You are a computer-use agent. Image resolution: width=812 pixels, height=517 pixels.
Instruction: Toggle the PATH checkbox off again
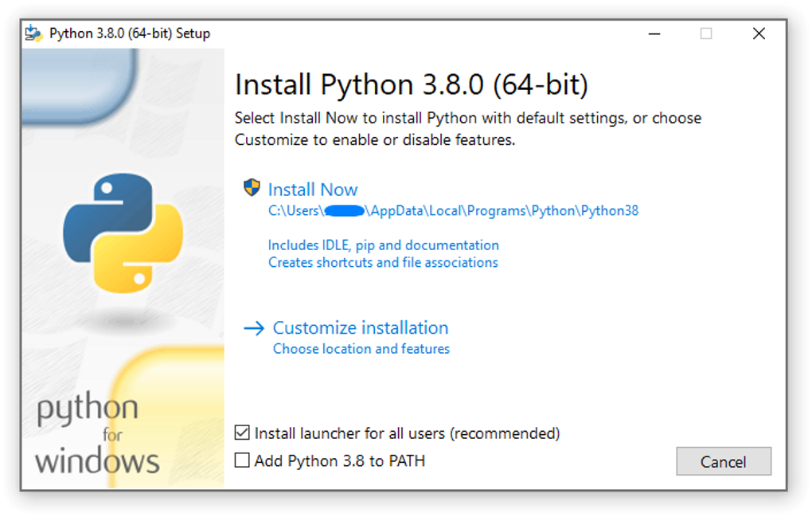[242, 460]
